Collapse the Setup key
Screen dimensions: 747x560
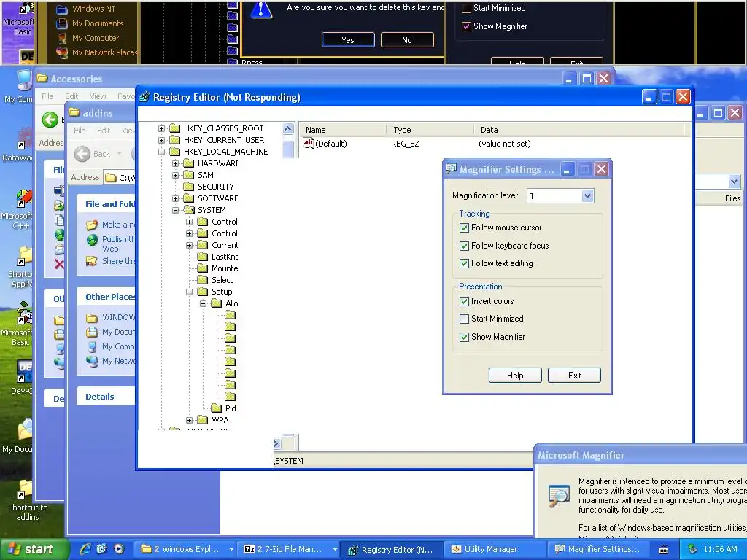189,292
